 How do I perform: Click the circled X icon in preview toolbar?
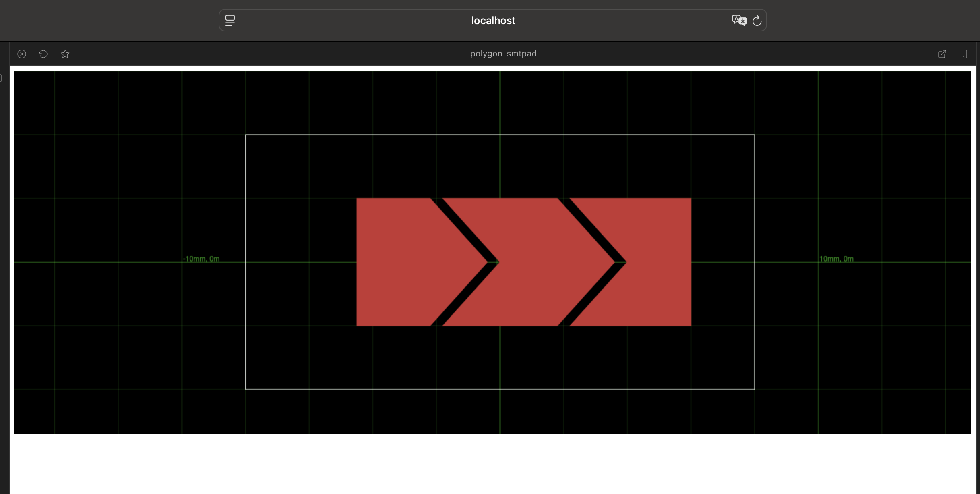point(22,54)
